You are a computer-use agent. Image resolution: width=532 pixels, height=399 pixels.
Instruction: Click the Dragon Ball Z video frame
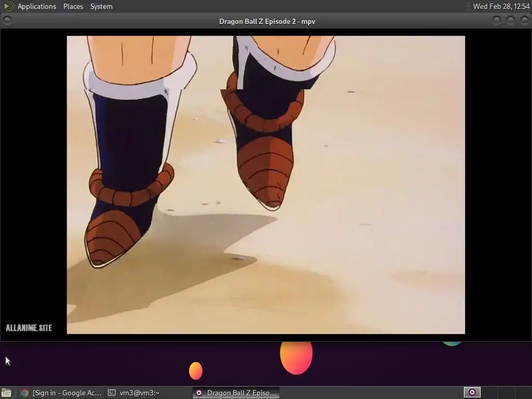click(x=265, y=185)
